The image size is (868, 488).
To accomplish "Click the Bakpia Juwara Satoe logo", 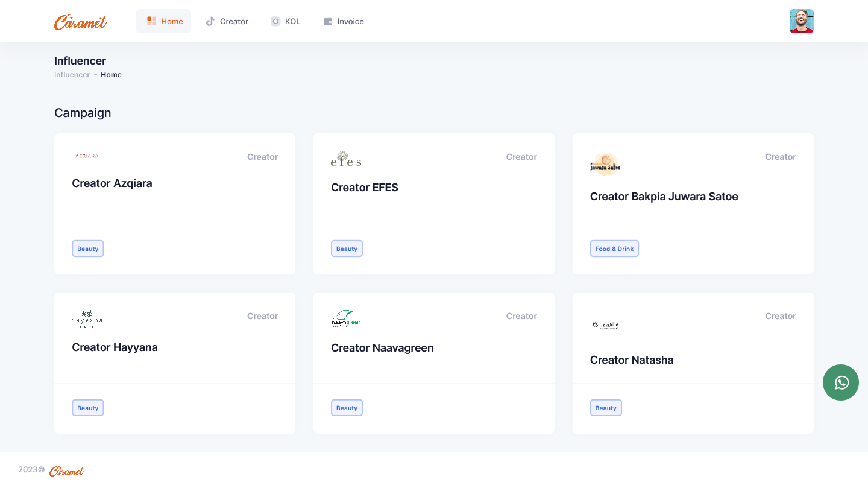I will point(605,164).
